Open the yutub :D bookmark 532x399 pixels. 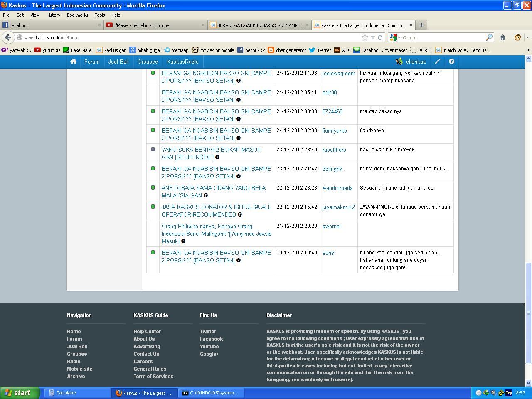tap(47, 50)
